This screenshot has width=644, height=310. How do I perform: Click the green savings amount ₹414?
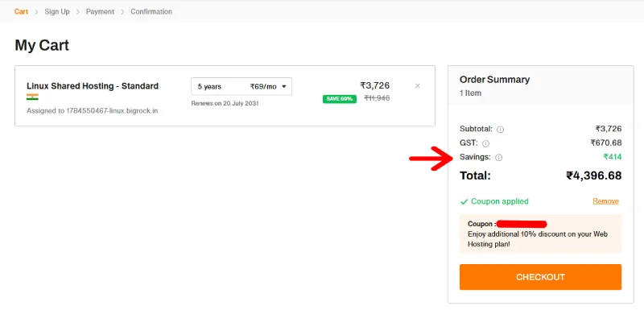(x=613, y=156)
